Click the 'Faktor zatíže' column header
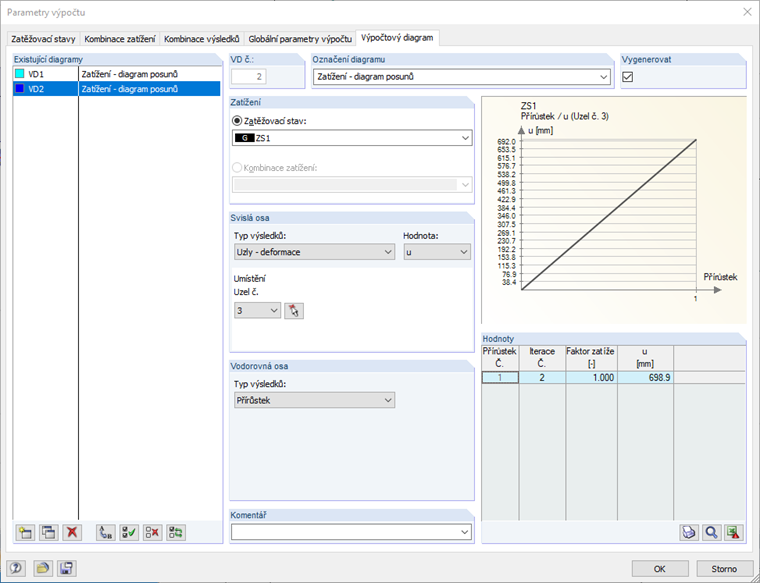Screen dimensions: 760x583 (x=591, y=358)
